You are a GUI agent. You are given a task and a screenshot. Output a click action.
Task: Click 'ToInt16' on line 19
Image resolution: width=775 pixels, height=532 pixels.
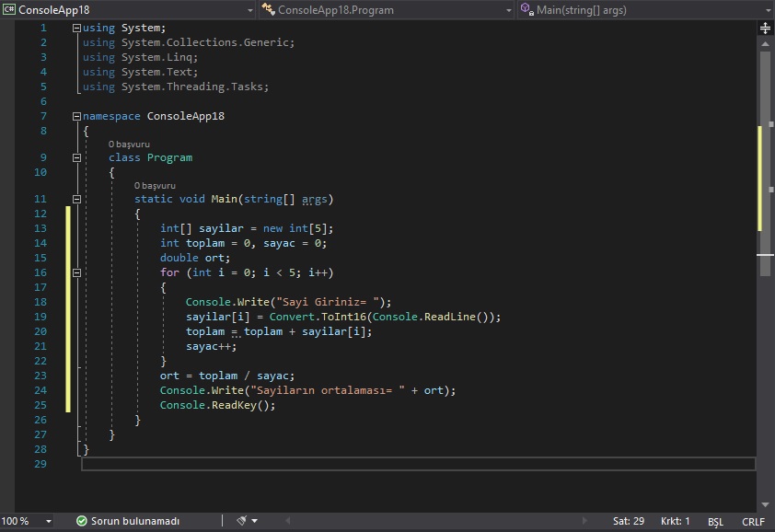343,317
